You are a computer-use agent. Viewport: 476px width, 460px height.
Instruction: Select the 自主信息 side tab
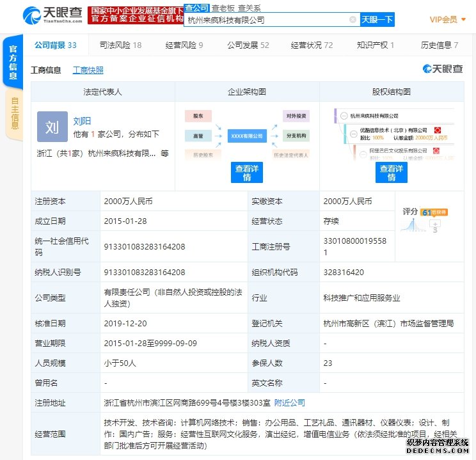(14, 113)
